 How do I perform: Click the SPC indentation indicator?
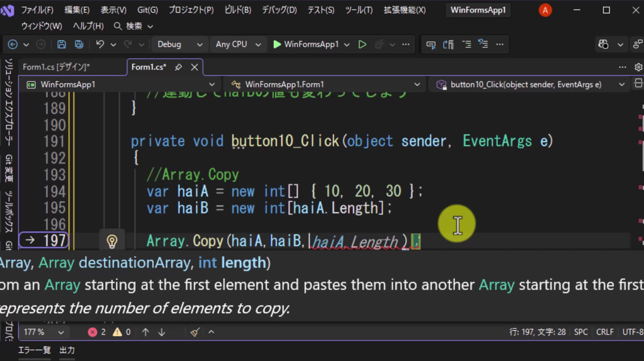[581, 332]
